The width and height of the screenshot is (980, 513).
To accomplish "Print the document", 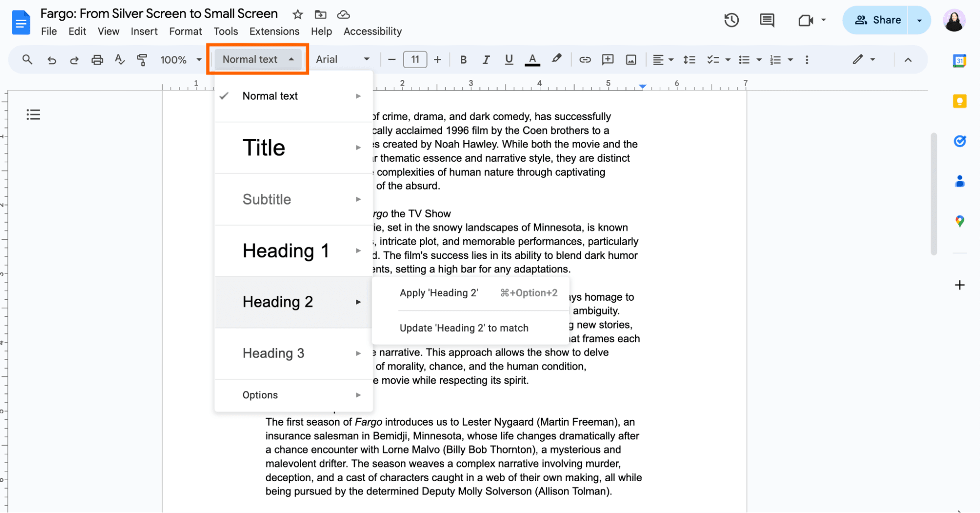I will click(97, 60).
